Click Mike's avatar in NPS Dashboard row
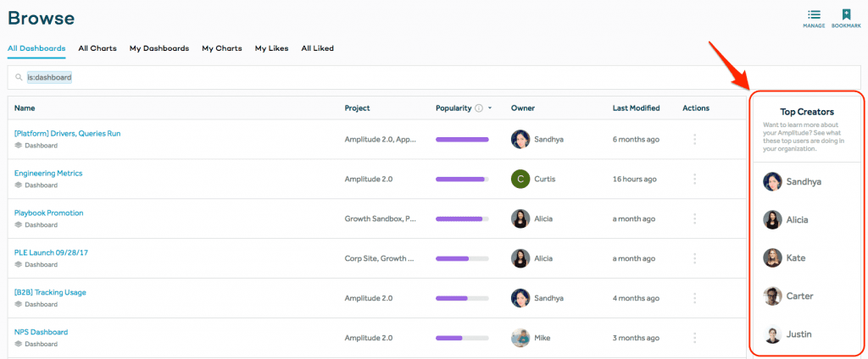Screen dimensions: 868x359 [520, 338]
